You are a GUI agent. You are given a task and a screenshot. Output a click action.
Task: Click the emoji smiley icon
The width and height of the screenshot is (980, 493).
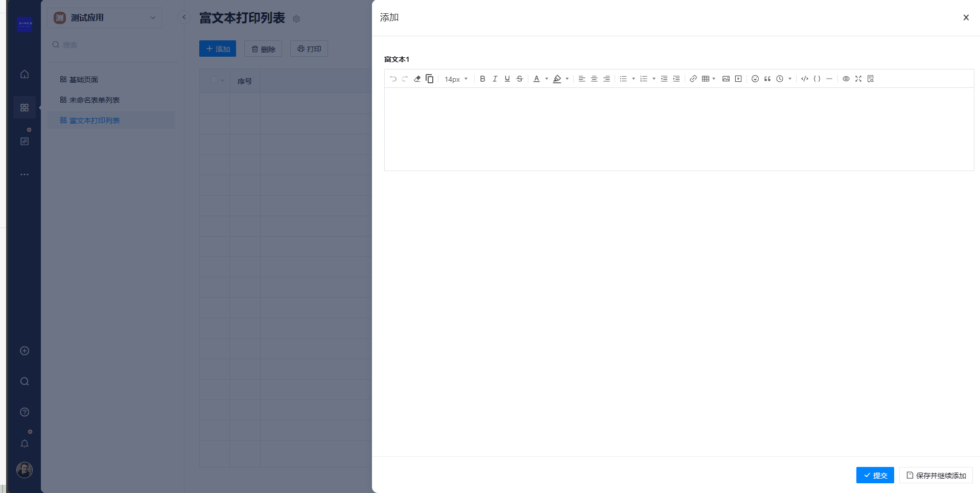point(755,79)
